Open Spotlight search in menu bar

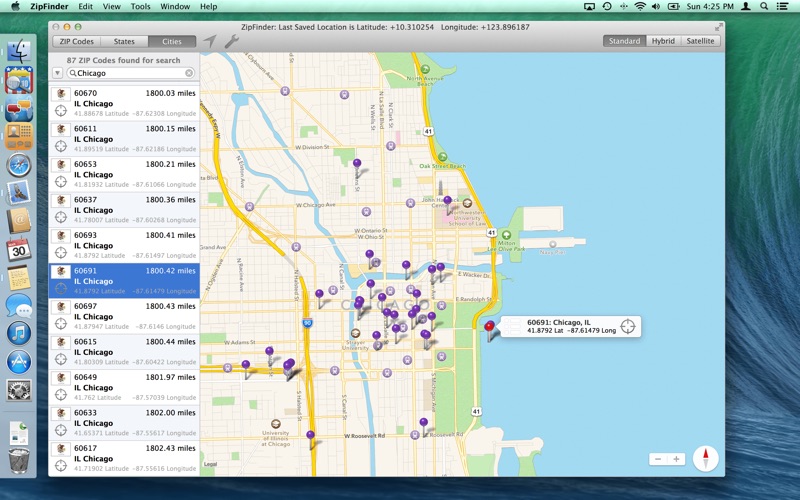click(764, 6)
